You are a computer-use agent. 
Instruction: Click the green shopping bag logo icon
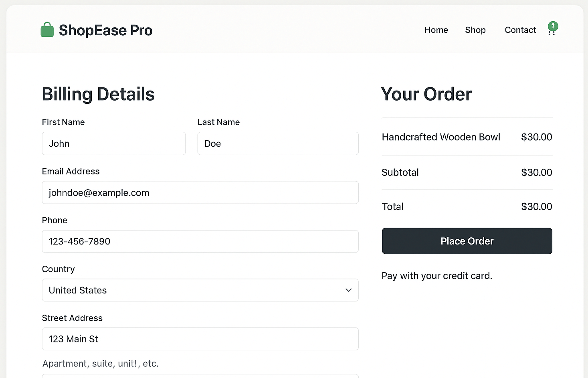click(x=47, y=30)
